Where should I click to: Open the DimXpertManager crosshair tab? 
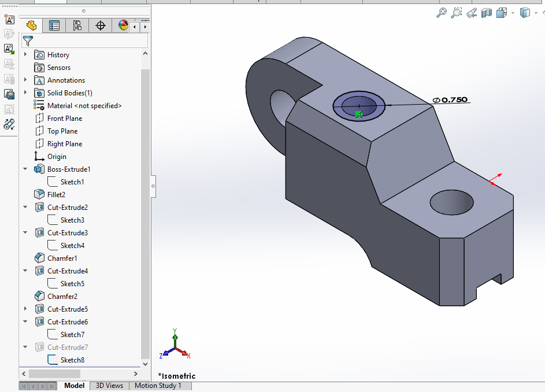click(x=101, y=25)
